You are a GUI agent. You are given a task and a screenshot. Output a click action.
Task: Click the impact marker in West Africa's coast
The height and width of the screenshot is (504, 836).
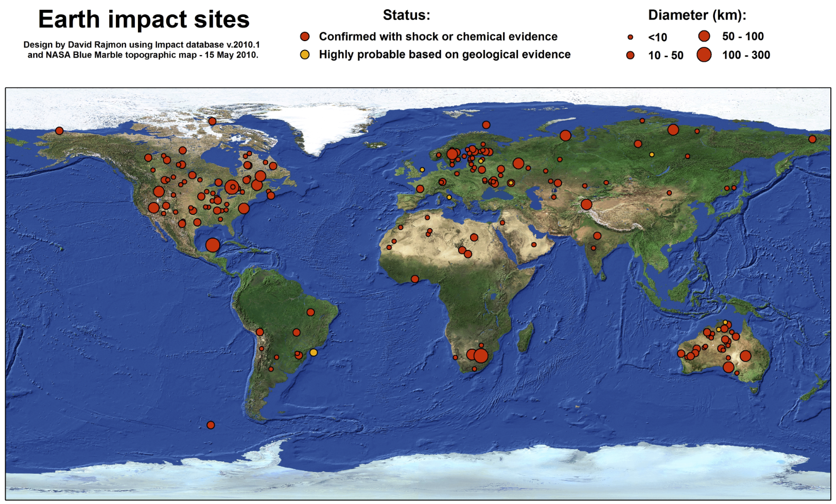415,279
